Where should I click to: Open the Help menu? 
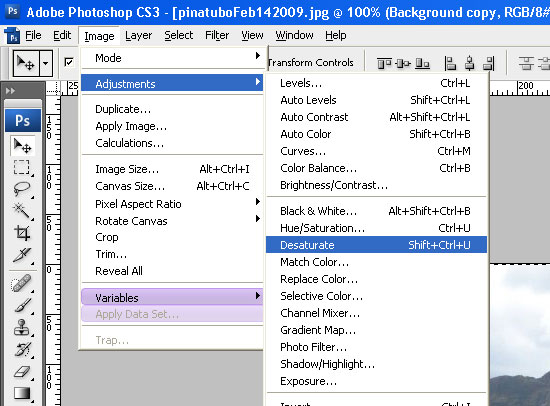point(336,35)
